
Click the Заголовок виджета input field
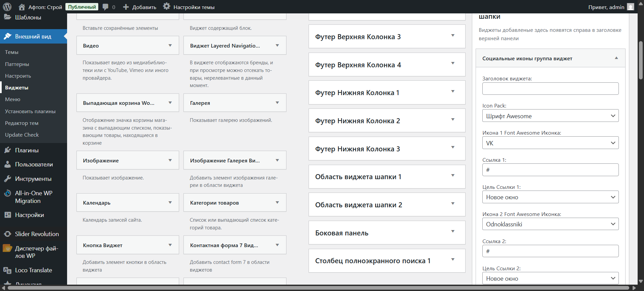pyautogui.click(x=550, y=89)
